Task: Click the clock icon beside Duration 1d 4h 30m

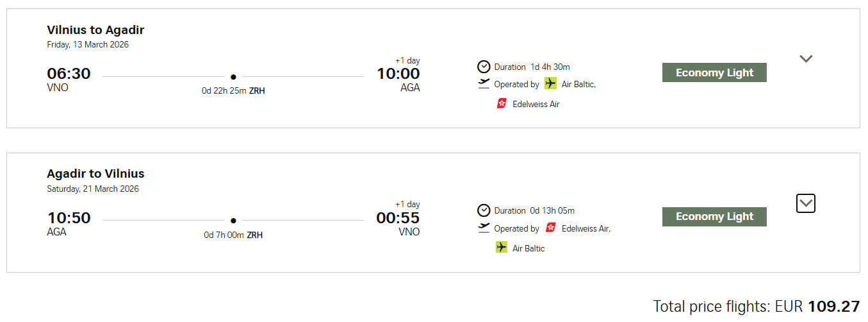Action: (484, 67)
